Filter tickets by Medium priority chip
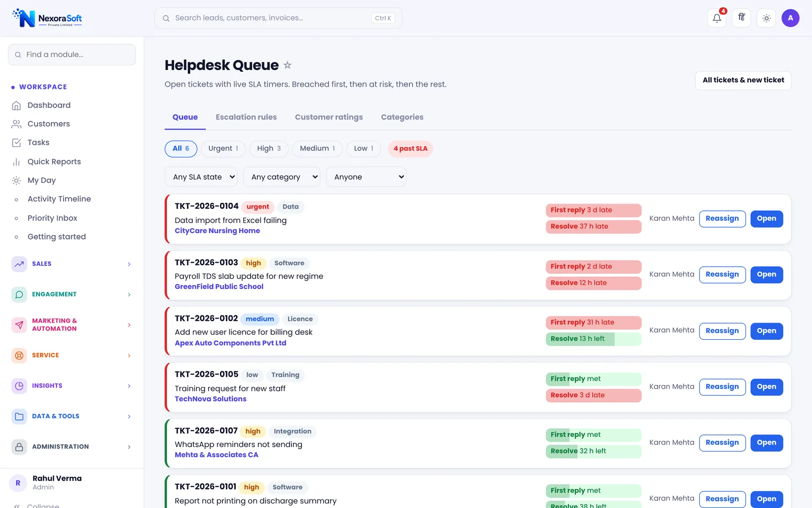The height and width of the screenshot is (508, 812). pos(317,149)
